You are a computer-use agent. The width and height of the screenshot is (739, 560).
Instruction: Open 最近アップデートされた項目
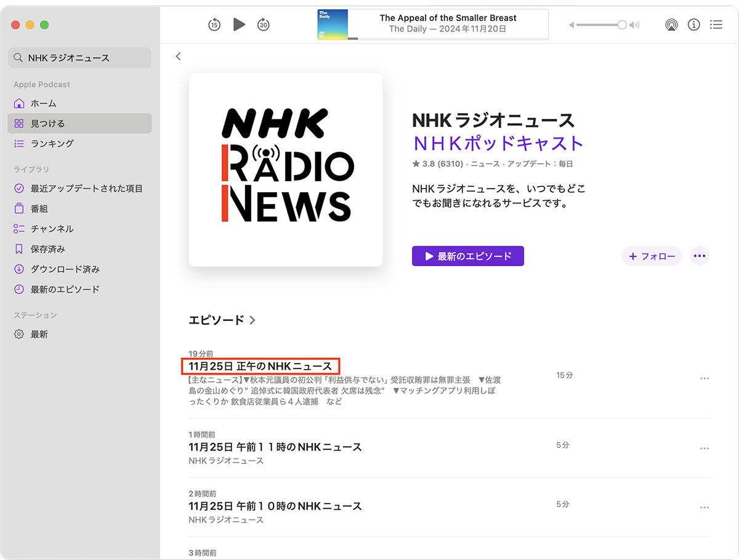79,189
